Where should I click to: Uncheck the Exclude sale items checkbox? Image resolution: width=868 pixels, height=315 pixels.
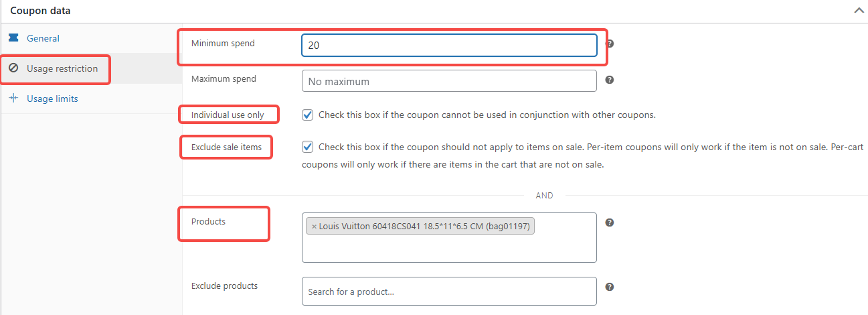tap(308, 147)
